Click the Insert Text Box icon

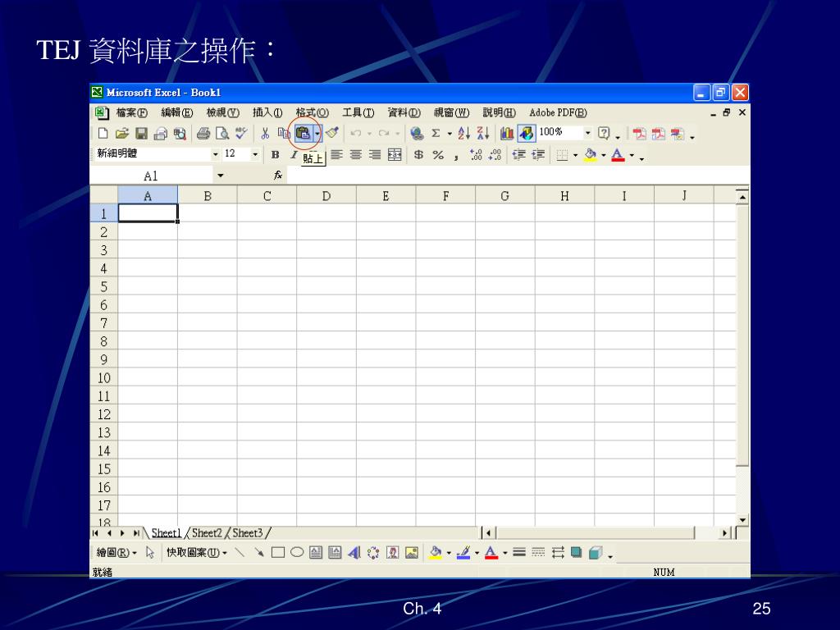316,552
